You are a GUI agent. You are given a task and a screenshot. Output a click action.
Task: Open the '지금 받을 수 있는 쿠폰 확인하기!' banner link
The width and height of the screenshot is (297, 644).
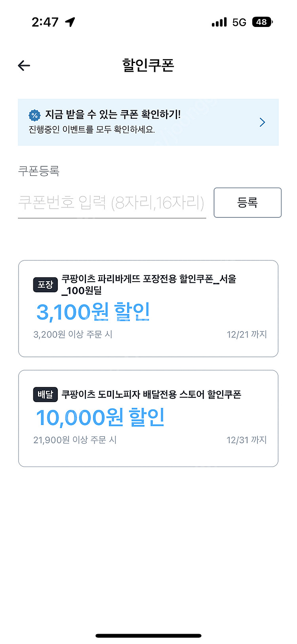pos(113,115)
